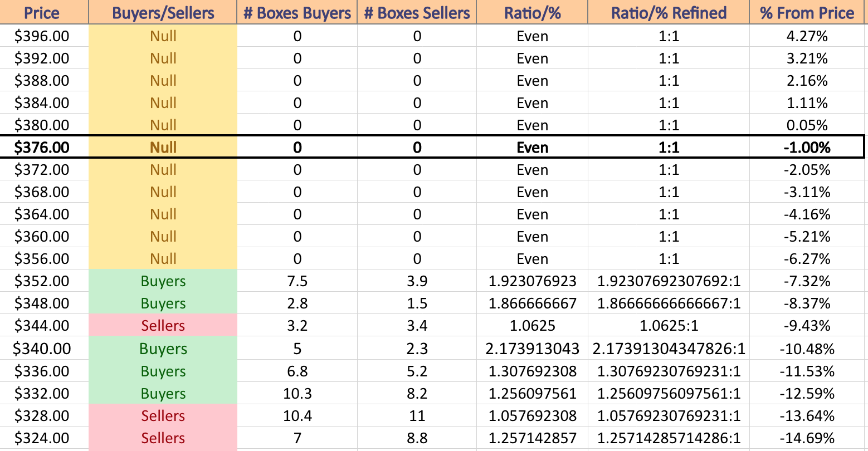Click the $384.00 price cell
Viewport: 868px width, 451px height.
coord(44,103)
